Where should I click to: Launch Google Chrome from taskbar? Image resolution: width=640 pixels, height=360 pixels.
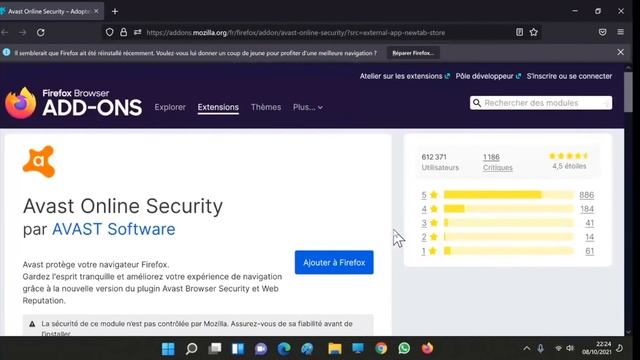pos(381,349)
